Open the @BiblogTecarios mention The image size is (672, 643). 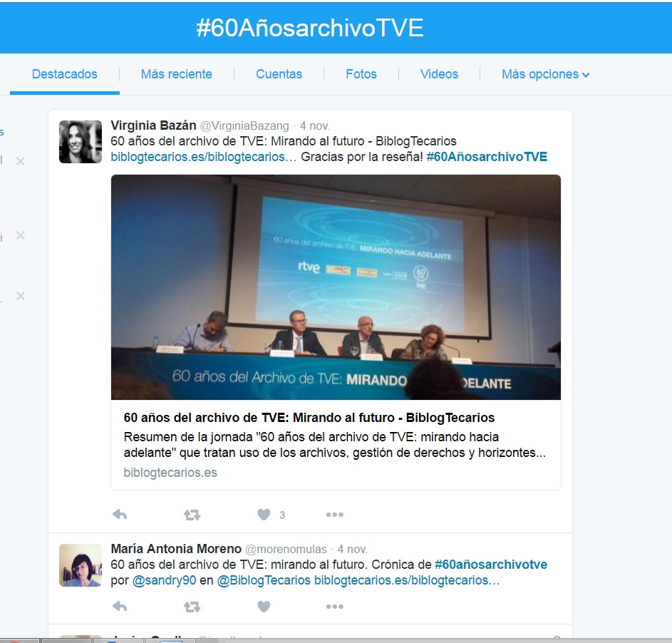click(x=264, y=580)
